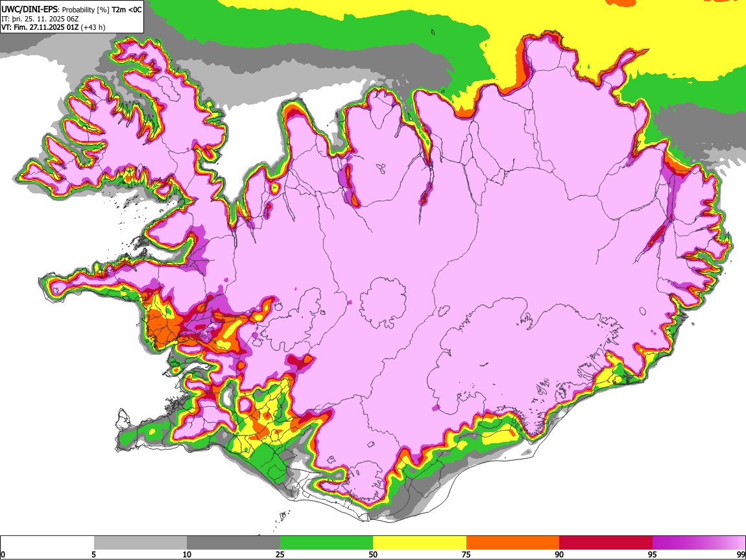This screenshot has width=746, height=560.
Task: Click the 'Probability [%]' label in header
Action: tap(86, 10)
